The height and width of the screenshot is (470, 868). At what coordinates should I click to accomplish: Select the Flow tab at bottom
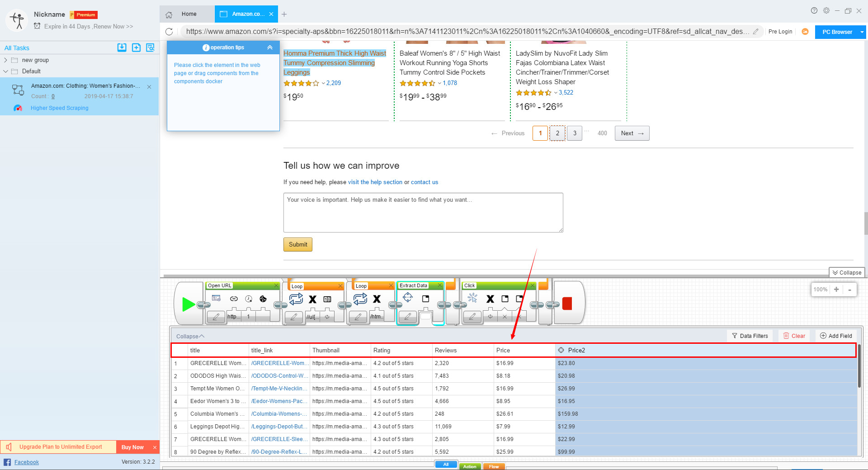click(x=494, y=466)
